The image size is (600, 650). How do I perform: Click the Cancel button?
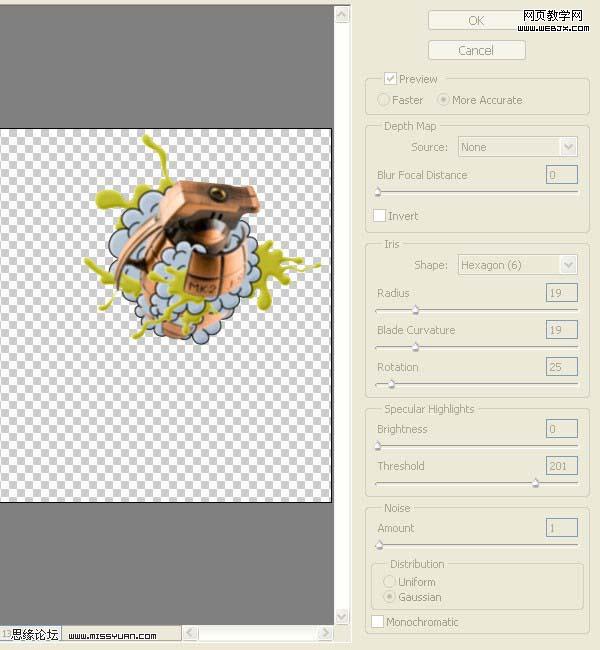coord(476,51)
